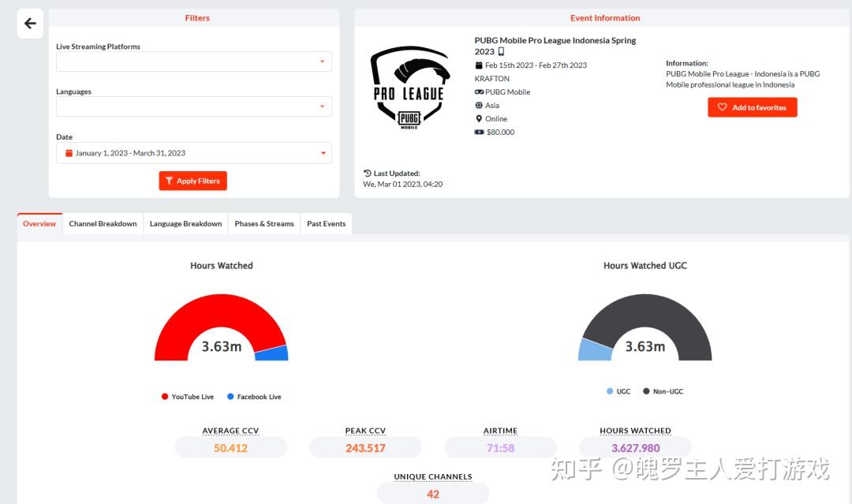Click the 3.627.980 hours watched value
This screenshot has height=504, width=852.
click(635, 448)
